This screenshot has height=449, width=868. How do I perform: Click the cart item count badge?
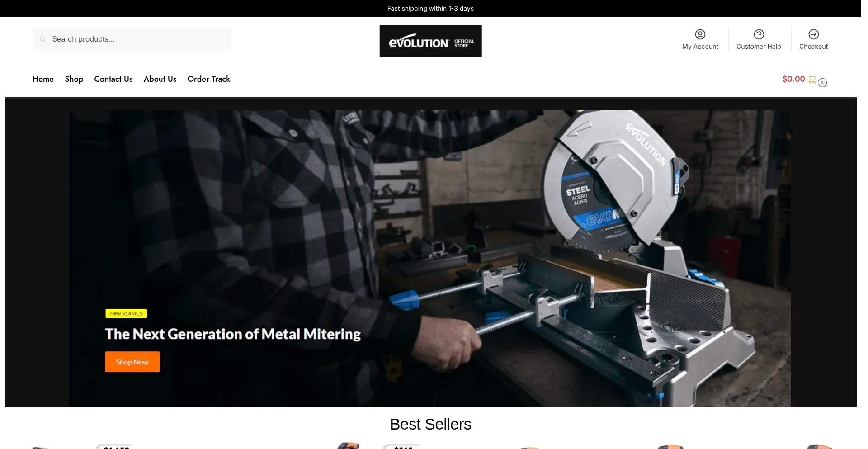tap(822, 83)
